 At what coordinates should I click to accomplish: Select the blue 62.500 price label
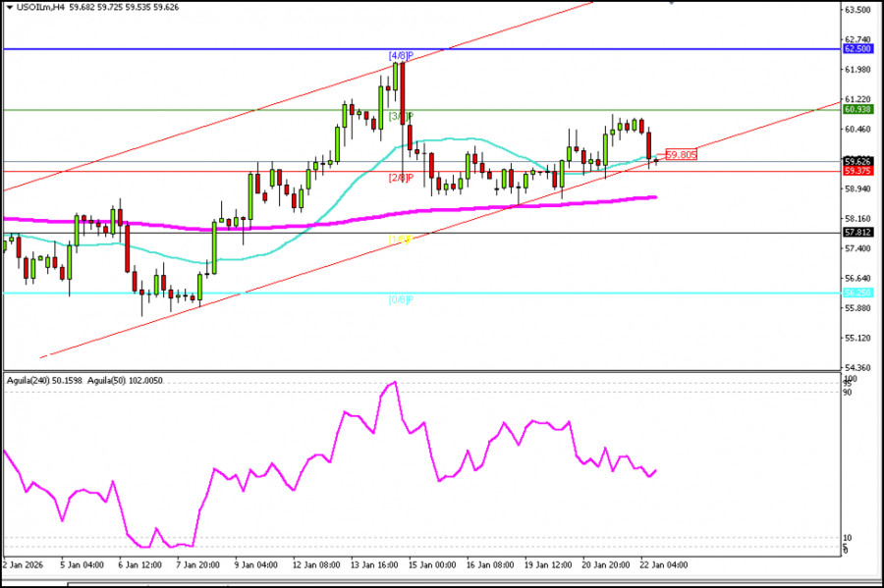click(x=857, y=49)
